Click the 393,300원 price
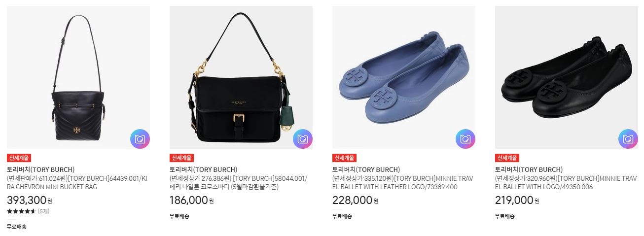The image size is (644, 236). pos(30,200)
